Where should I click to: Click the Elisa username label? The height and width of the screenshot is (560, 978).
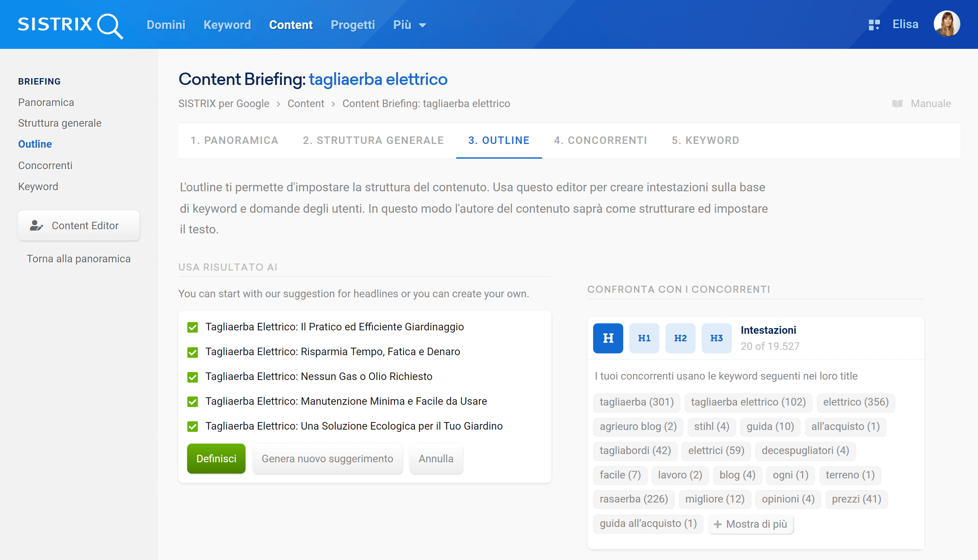(905, 24)
